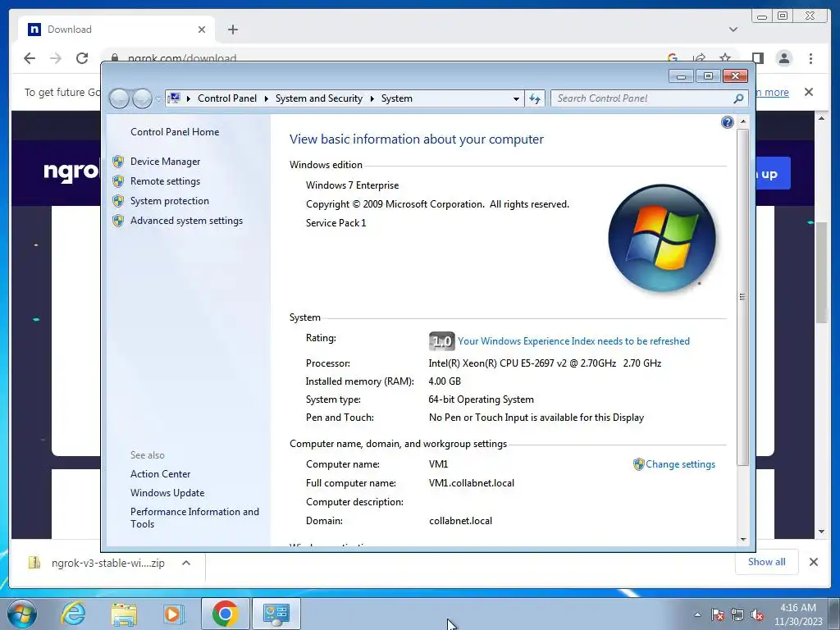Open a new Chrome tab
The image size is (840, 630).
pyautogui.click(x=232, y=30)
